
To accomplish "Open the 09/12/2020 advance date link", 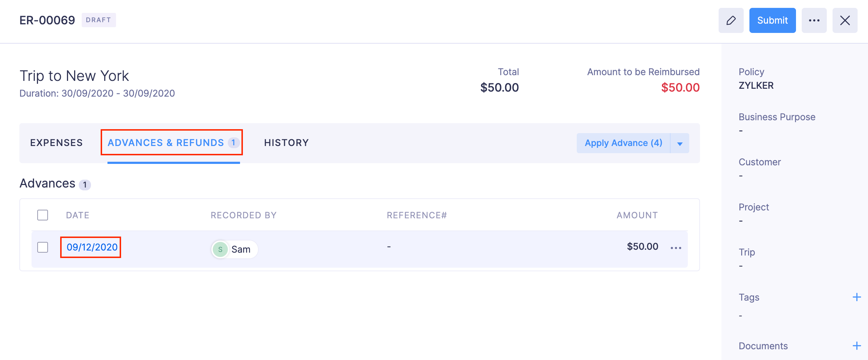I will click(92, 247).
